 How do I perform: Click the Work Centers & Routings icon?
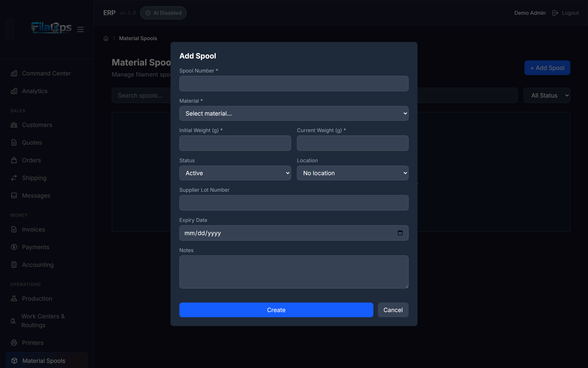click(x=13, y=321)
